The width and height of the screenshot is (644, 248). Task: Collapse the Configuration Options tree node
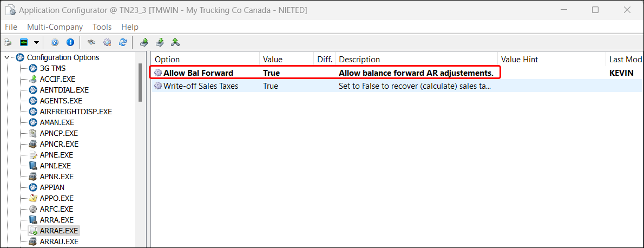(7, 57)
